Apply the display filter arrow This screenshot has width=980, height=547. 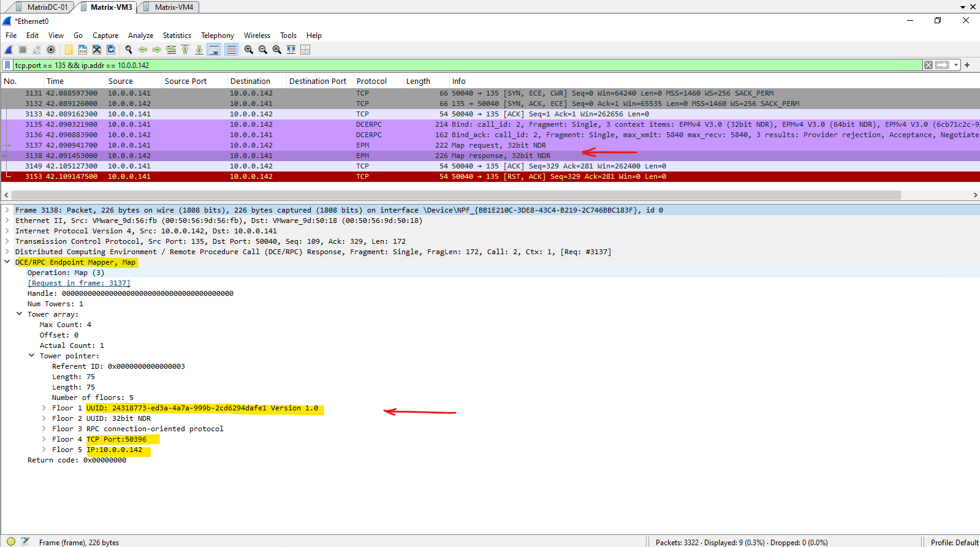[x=943, y=65]
